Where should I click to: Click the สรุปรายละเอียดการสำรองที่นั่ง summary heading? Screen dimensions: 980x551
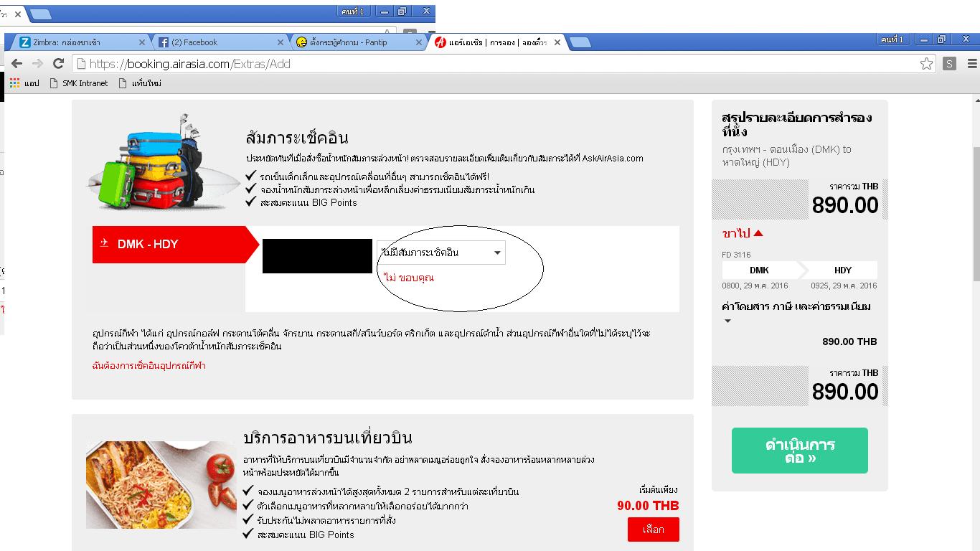coord(796,125)
